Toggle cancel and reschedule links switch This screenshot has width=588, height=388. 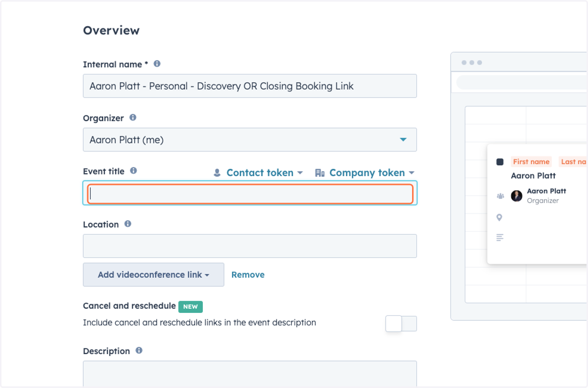(401, 324)
